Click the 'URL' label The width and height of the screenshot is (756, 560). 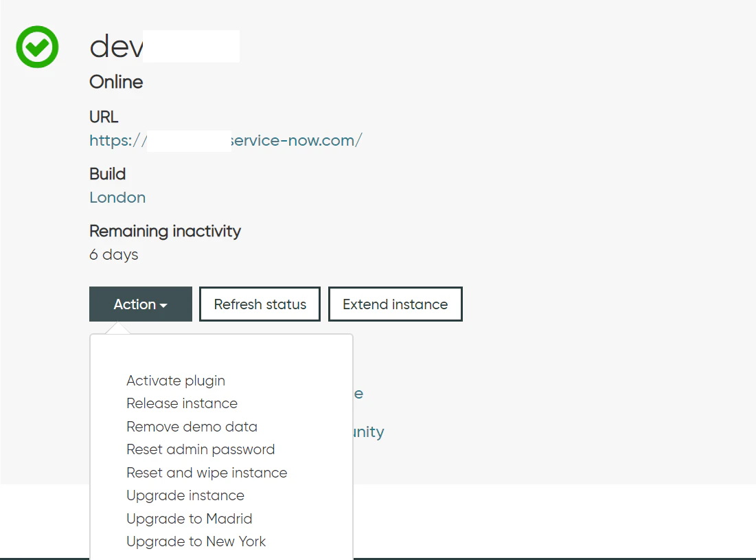pos(104,117)
